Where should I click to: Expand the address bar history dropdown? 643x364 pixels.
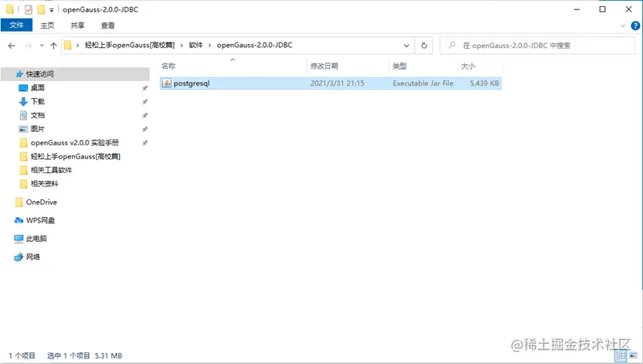(407, 46)
